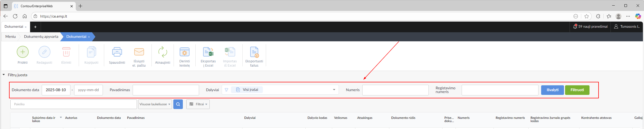Open new application tab with plus
Image resolution: width=644 pixels, height=129 pixels.
pos(35,27)
